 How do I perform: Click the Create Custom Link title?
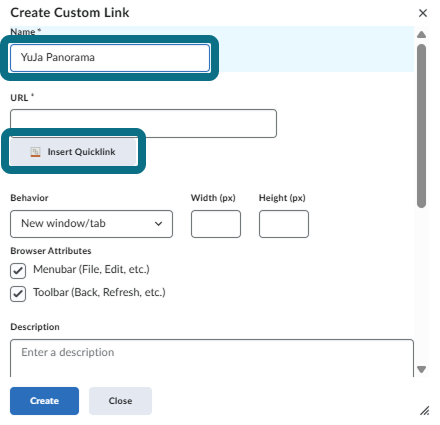click(x=70, y=13)
